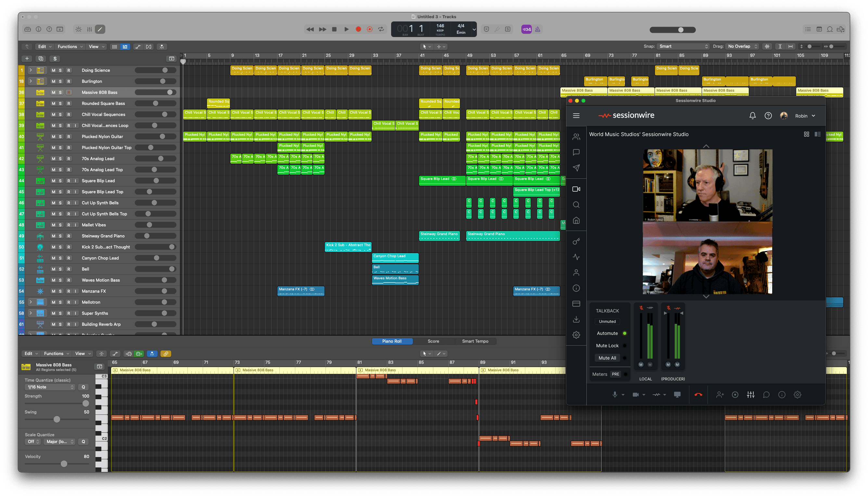
Task: Click the red Record button
Action: coord(358,29)
